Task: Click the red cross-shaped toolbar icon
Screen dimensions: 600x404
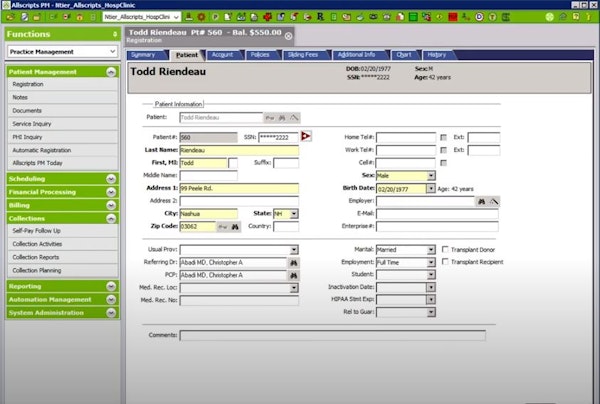Action: (x=268, y=17)
